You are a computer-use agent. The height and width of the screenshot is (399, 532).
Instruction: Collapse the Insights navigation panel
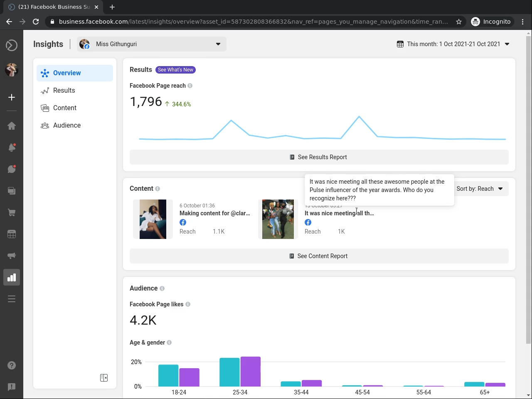click(x=104, y=378)
